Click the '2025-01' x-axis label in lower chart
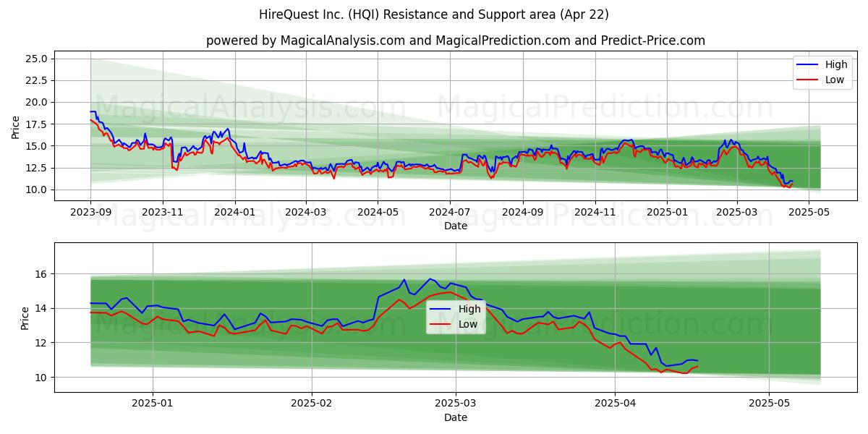 pos(152,404)
